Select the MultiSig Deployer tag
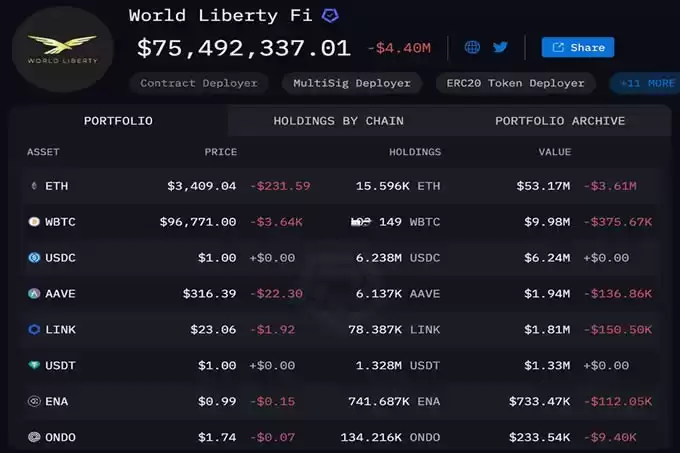680x453 pixels. (352, 83)
